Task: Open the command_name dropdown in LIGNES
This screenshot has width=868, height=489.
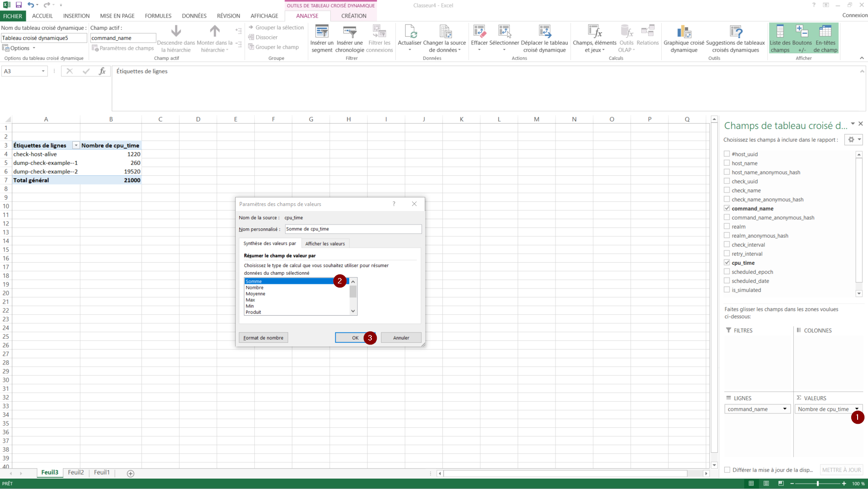Action: 785,409
